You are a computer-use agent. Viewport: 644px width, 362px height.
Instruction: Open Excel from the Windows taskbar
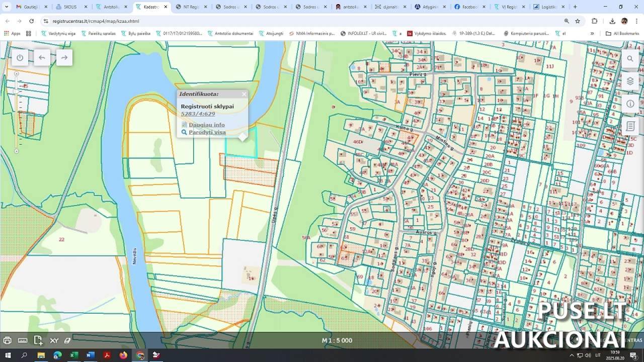point(74,355)
